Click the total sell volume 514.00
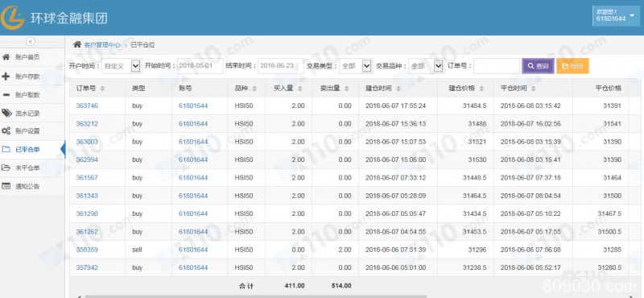644x298 pixels. click(341, 286)
